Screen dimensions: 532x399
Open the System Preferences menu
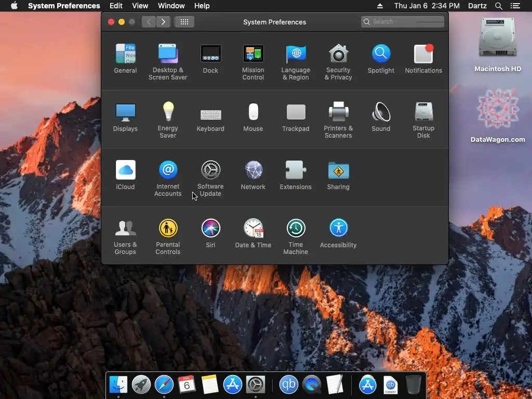(x=64, y=6)
